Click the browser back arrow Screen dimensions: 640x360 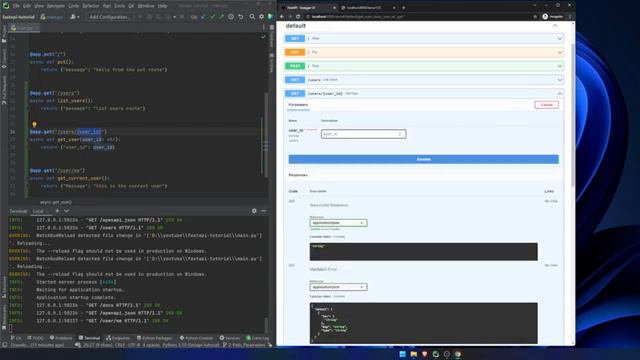pyautogui.click(x=282, y=17)
